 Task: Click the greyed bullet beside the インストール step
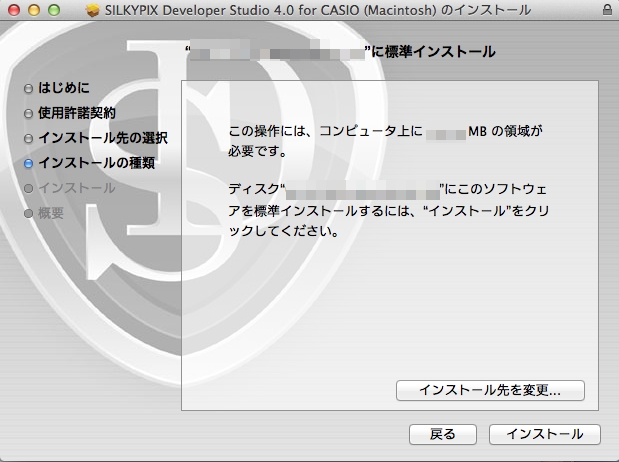(29, 188)
